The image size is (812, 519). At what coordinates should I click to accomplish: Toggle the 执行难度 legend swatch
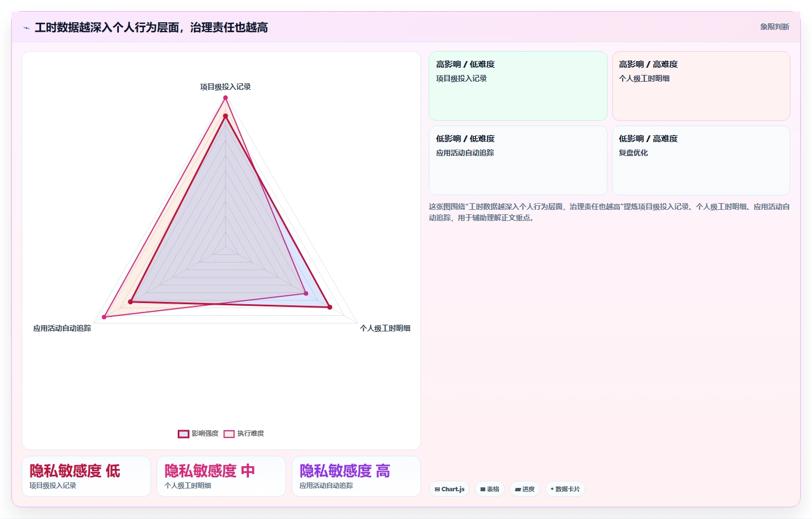click(229, 434)
